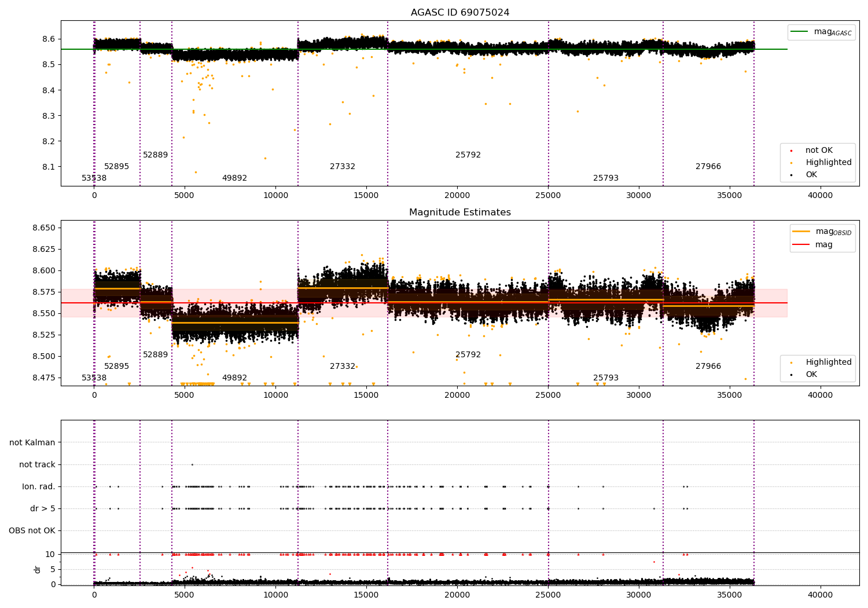
Task: Click obsid label 49892 in the top plot
Action: 234,178
